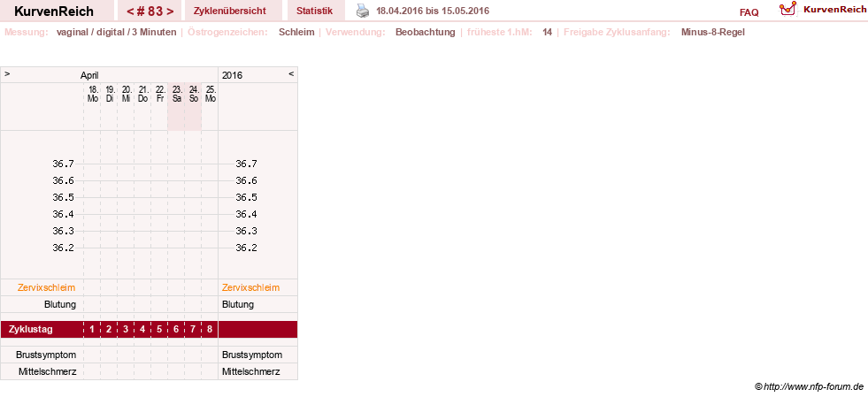Screen dimensions: 868x397
Task: Click the right 36.6 temperature label
Action: [246, 180]
